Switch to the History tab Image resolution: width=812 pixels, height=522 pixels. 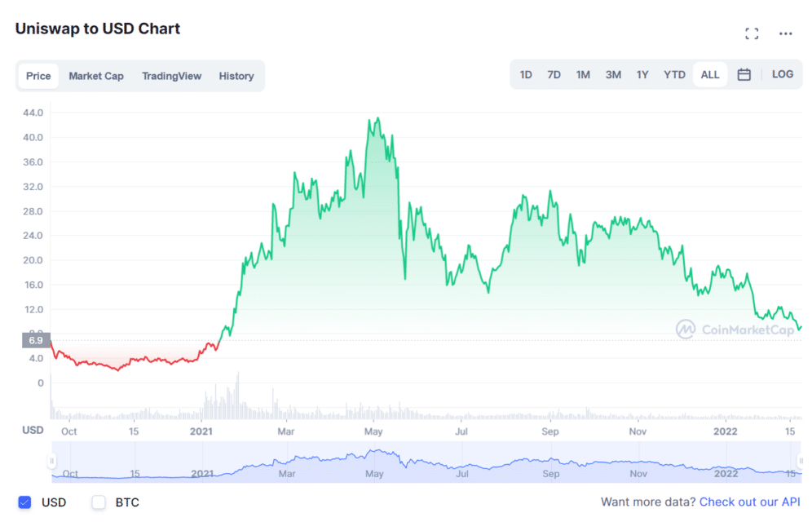236,76
